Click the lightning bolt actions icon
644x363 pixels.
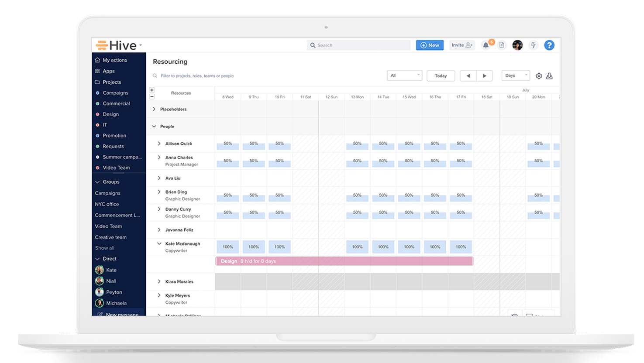coord(533,45)
